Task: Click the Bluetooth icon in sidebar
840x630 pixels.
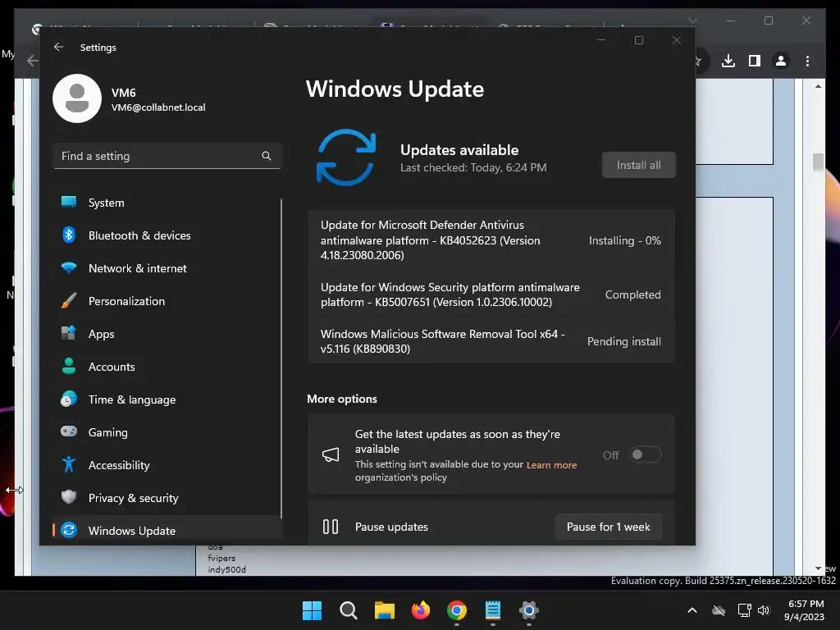Action: tap(69, 235)
